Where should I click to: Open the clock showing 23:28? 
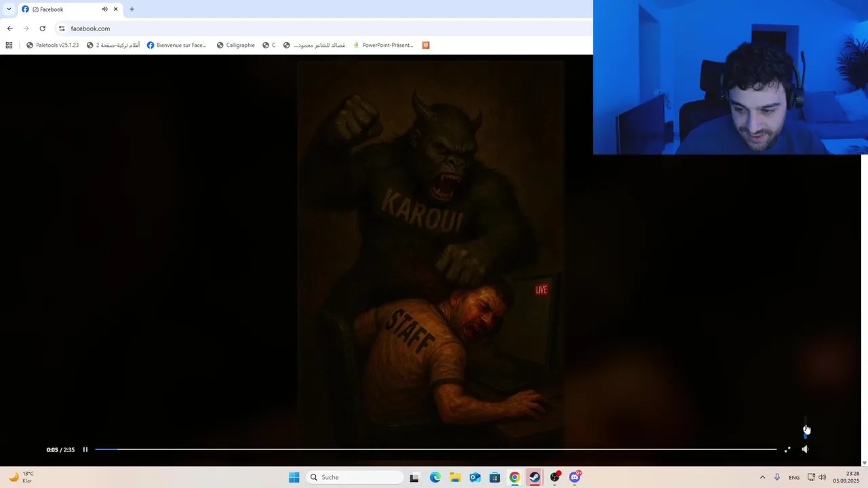point(845,477)
